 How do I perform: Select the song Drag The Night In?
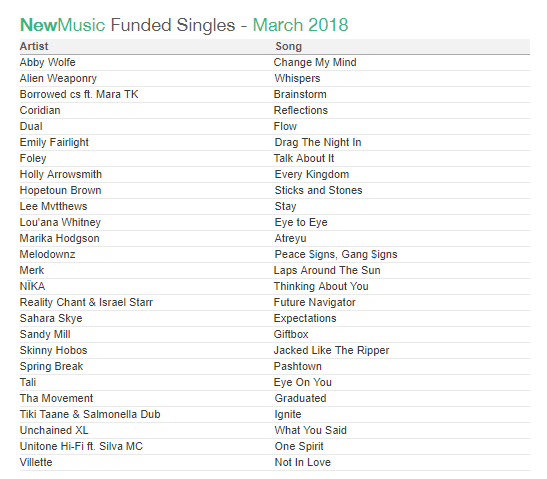318,142
